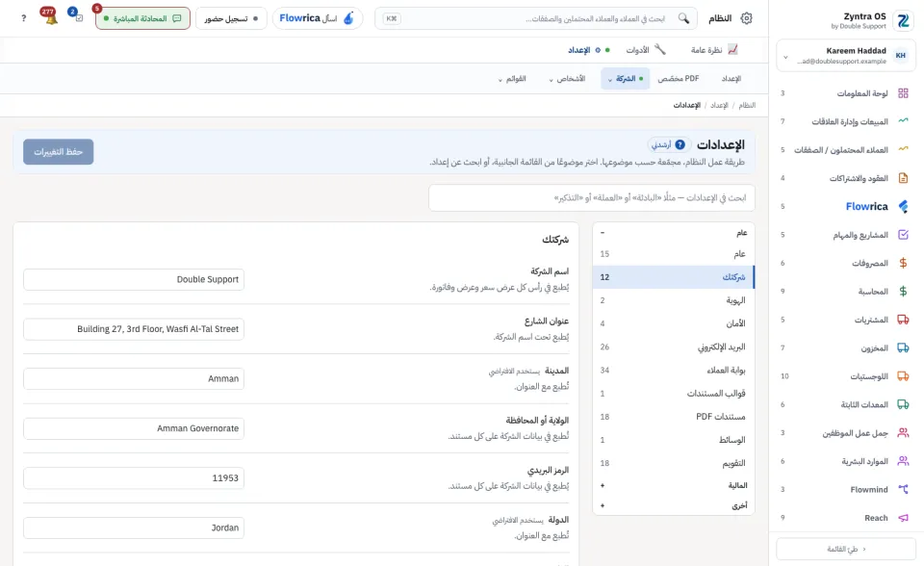This screenshot has height=566, width=924.
Task: Select التقويم settings category
Action: click(674, 463)
